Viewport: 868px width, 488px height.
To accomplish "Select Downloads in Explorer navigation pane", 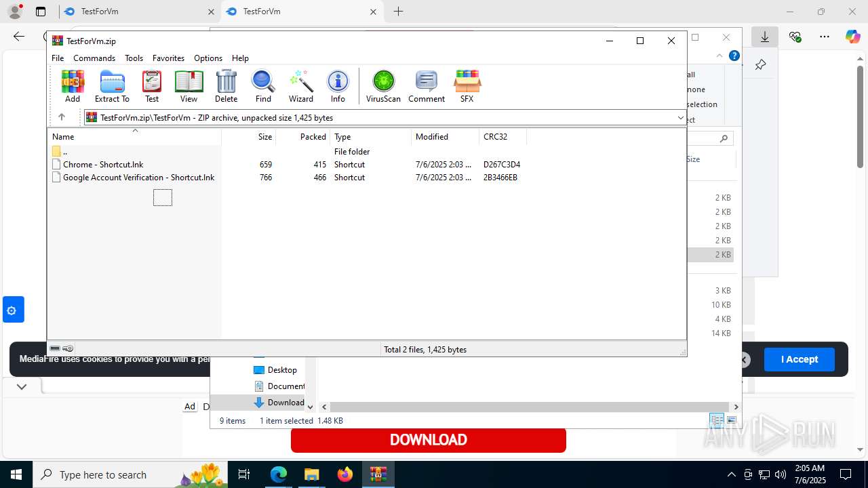I will tap(279, 403).
